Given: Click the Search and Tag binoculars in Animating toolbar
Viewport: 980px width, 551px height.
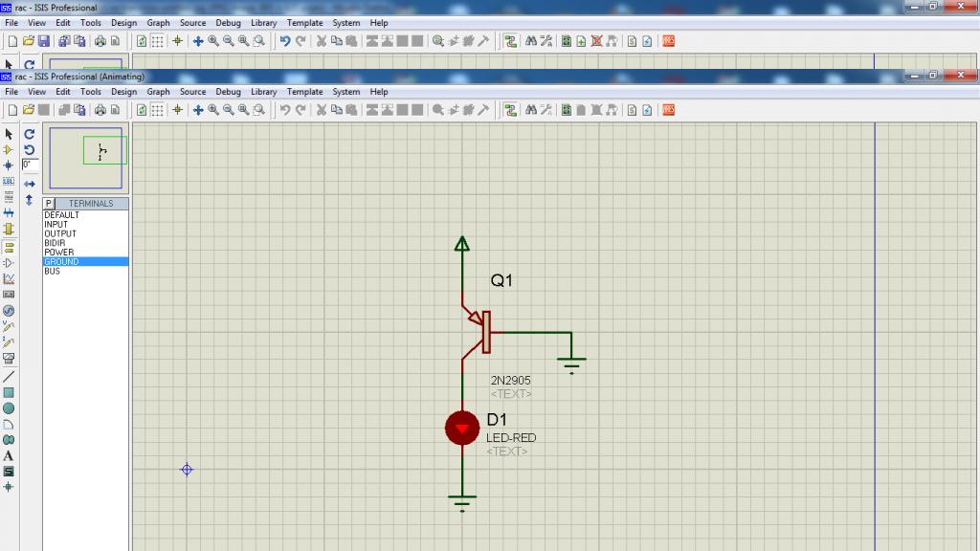Looking at the screenshot, I should click(x=530, y=110).
